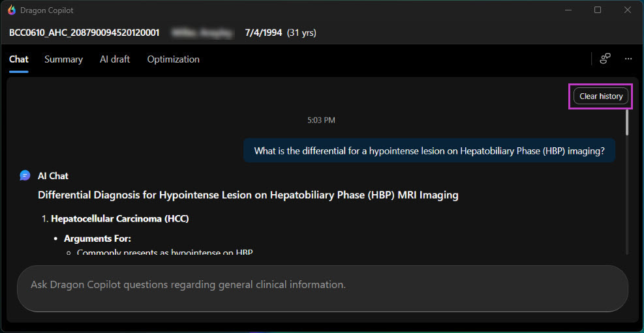The width and height of the screenshot is (644, 333).
Task: Open the chat participants icon near tabs
Action: click(x=605, y=59)
